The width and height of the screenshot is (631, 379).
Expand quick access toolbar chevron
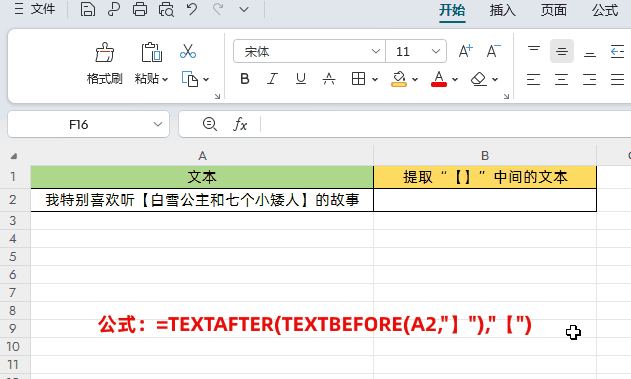[244, 9]
